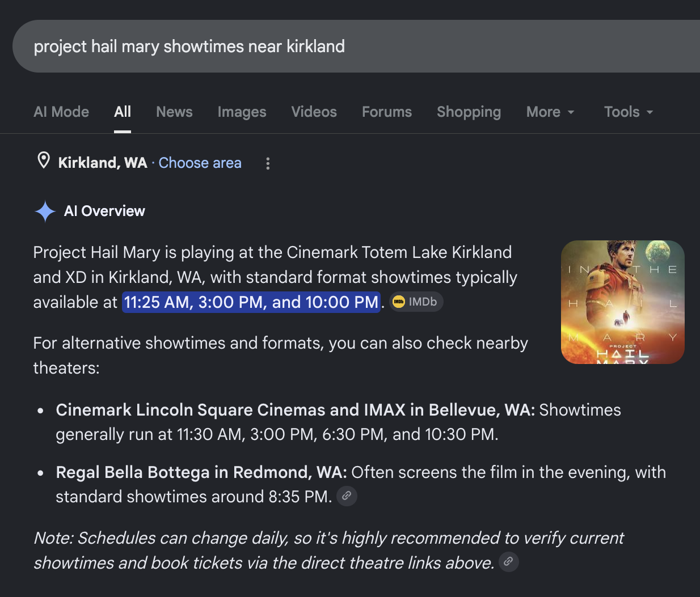
Task: Click the location pin icon
Action: point(43,161)
